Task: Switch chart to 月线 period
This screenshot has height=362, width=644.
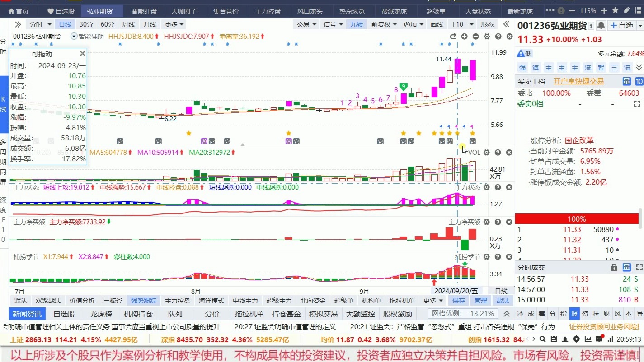Action: pyautogui.click(x=150, y=24)
